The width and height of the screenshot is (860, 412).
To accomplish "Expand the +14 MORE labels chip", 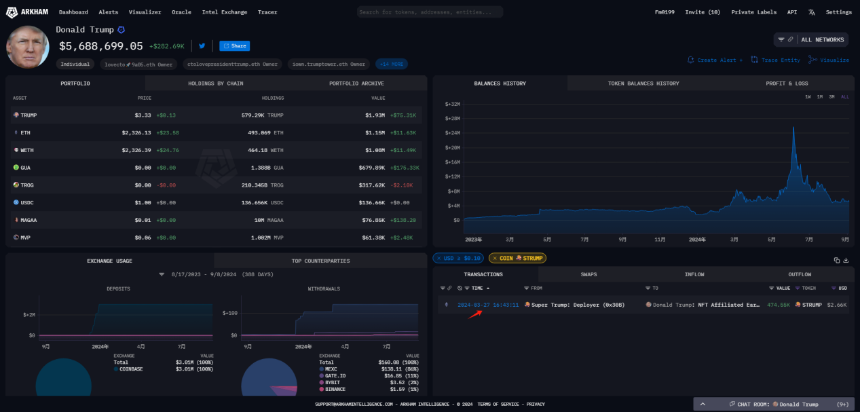I will [391, 64].
